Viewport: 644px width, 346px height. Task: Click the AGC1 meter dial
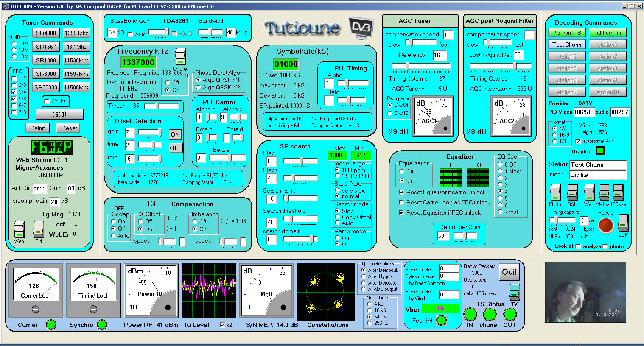click(433, 116)
